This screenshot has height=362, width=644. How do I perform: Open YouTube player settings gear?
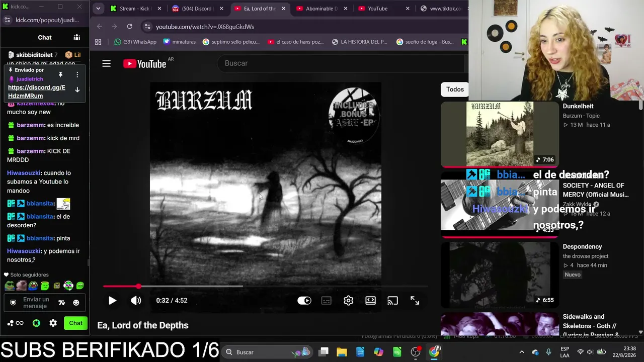point(348,301)
